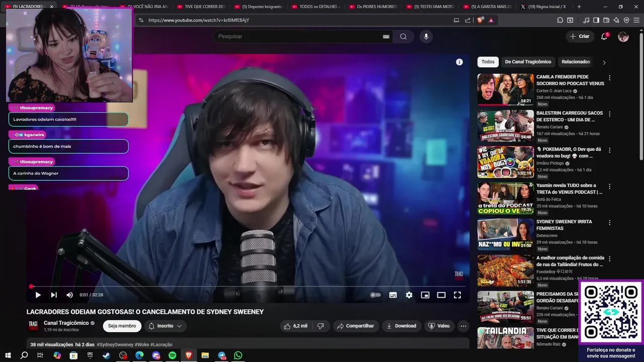Open Leo AI sparkle icon
The width and height of the screenshot is (644, 362).
pyautogui.click(x=616, y=20)
